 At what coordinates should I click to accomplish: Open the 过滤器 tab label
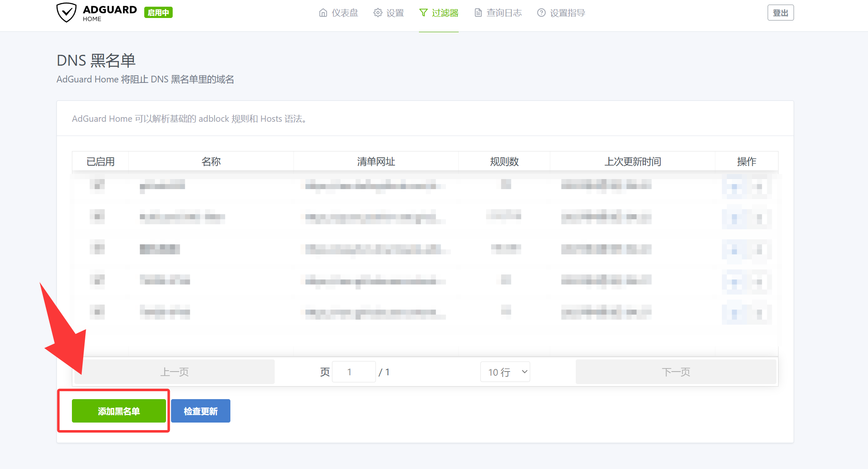tap(445, 13)
